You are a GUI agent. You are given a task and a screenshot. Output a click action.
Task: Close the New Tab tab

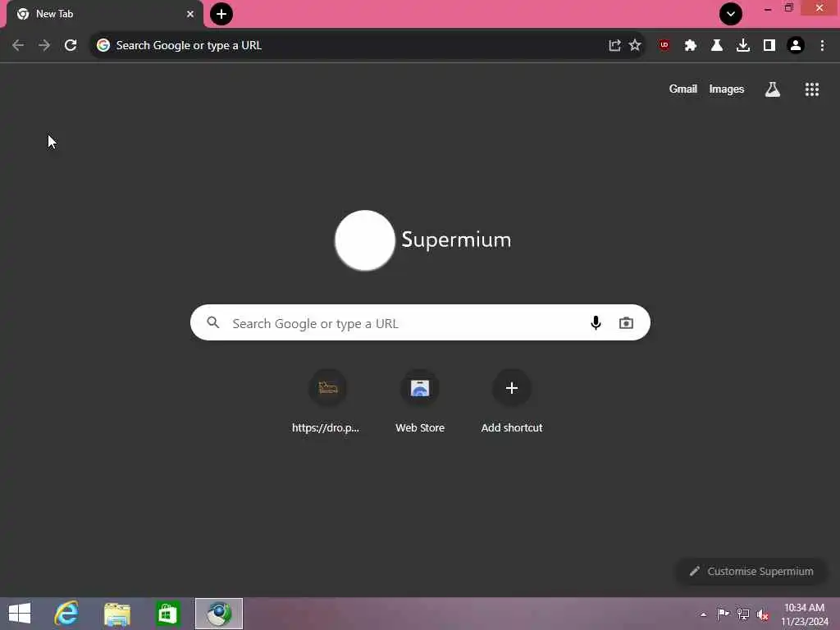(x=190, y=14)
